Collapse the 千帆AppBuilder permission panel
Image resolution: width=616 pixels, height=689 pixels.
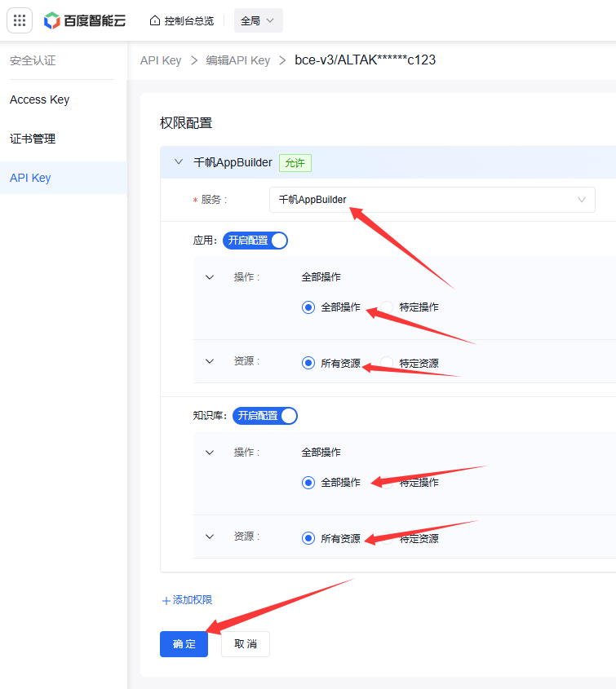(179, 162)
